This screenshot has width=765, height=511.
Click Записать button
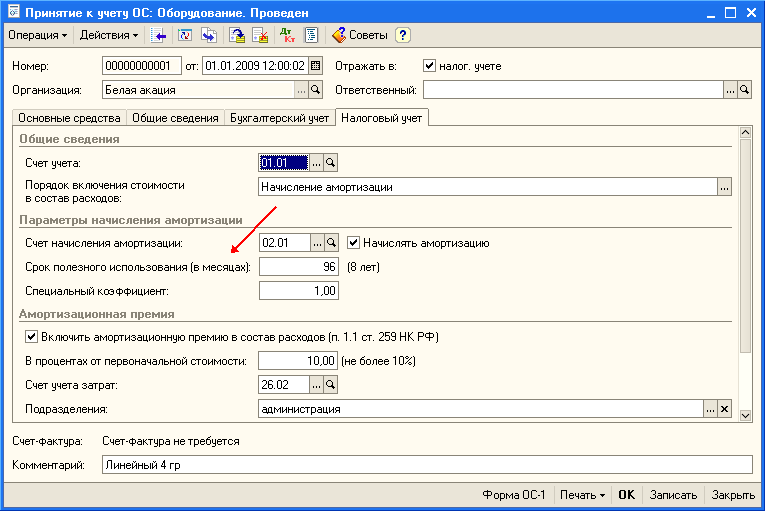pyautogui.click(x=673, y=495)
